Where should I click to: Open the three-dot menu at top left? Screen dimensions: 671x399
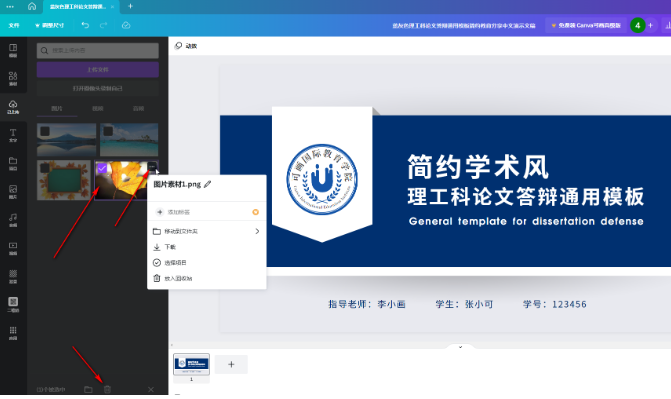click(10, 6)
